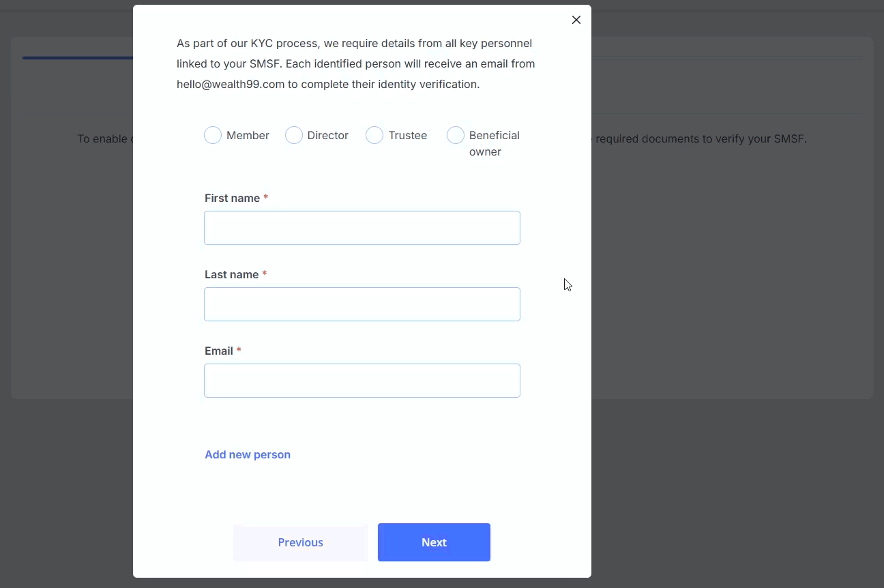Focus the Last name input field
This screenshot has width=884, height=588.
[362, 304]
